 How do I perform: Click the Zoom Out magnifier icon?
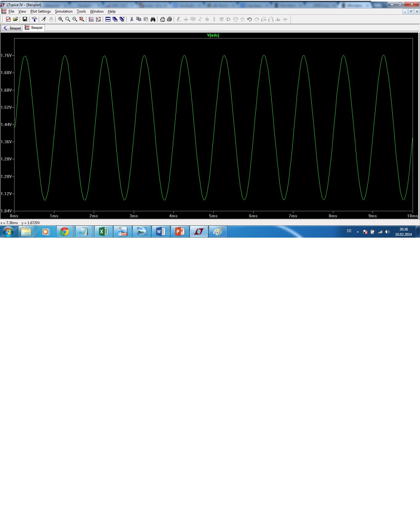point(75,19)
